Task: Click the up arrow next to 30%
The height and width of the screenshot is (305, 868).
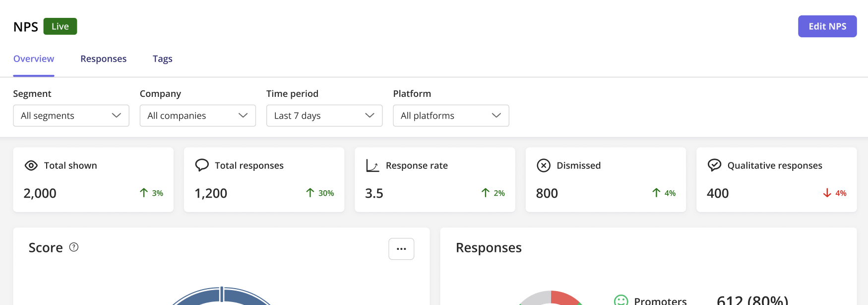Action: [310, 193]
